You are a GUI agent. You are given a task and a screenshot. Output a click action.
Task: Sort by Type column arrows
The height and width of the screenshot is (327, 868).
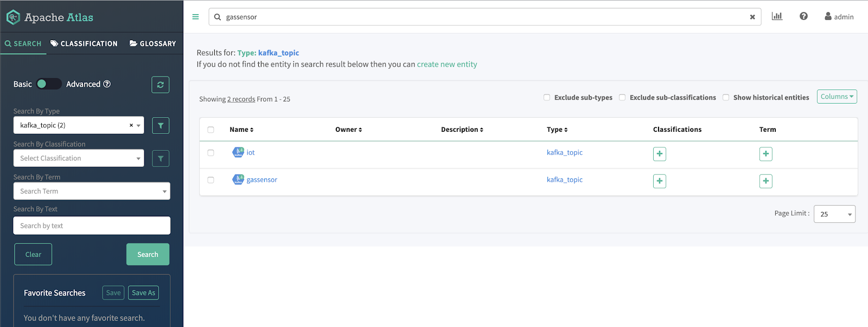point(566,130)
